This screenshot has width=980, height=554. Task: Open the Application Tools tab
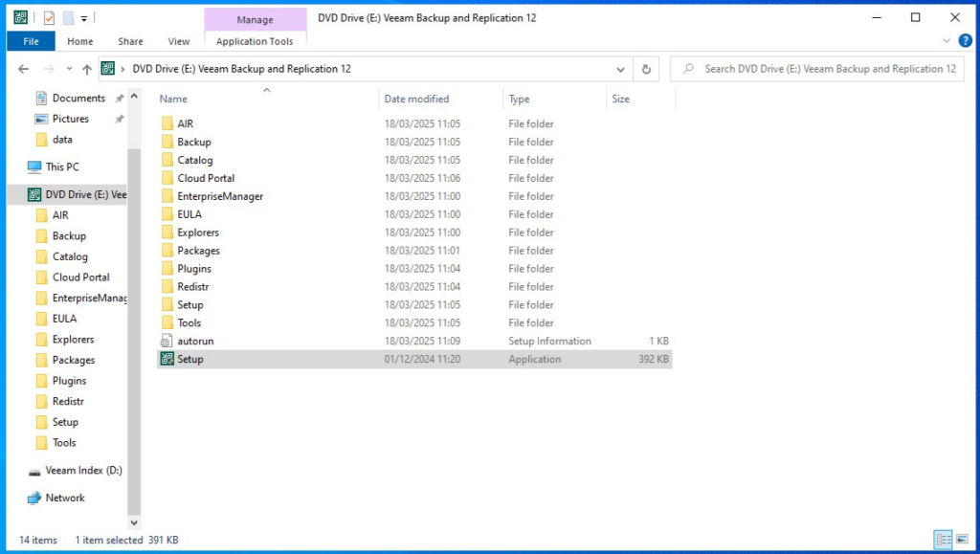(255, 41)
